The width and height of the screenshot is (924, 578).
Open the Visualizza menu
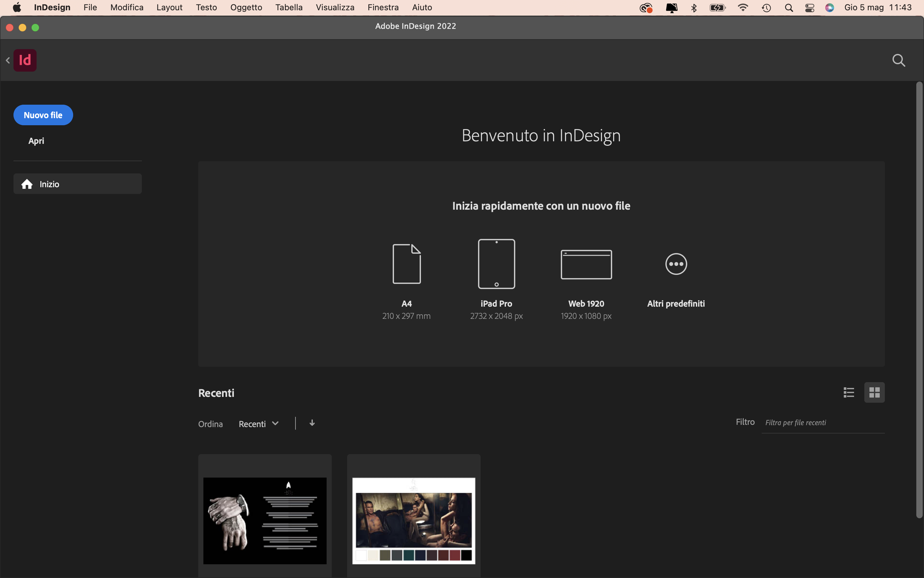(x=335, y=7)
